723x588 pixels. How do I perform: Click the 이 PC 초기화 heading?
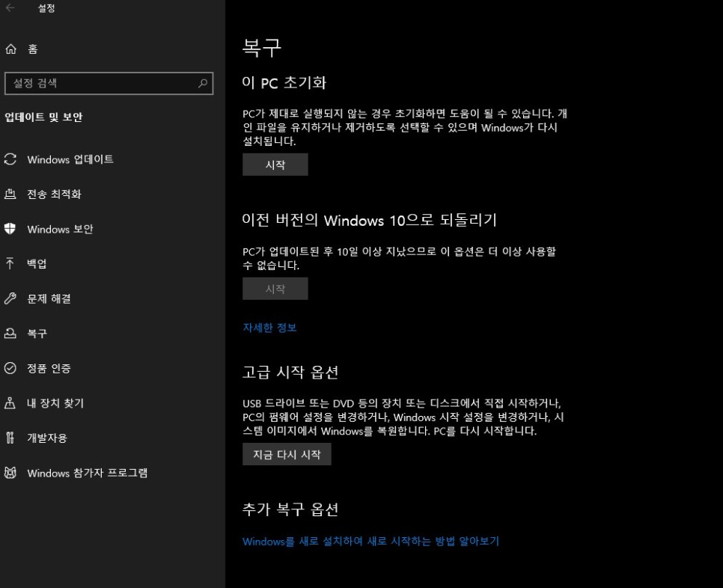point(284,82)
